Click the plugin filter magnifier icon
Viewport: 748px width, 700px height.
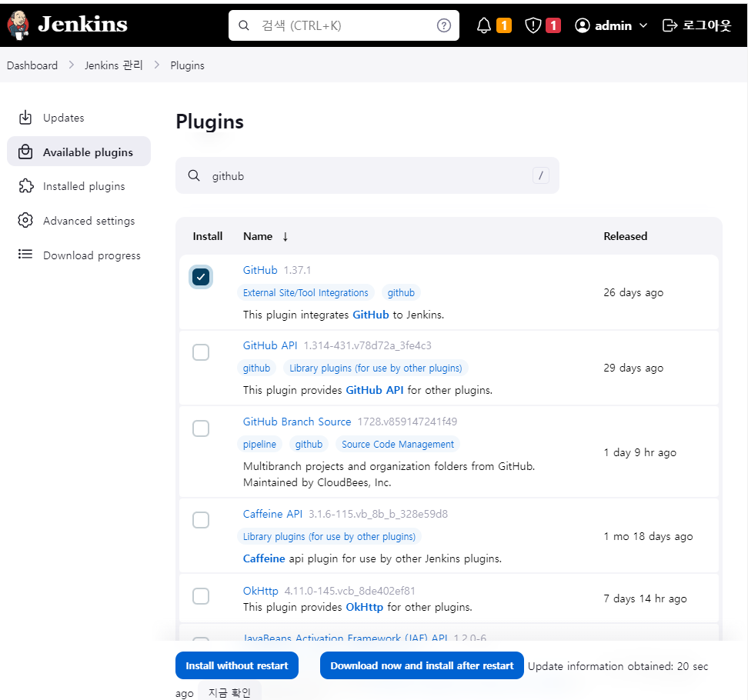click(194, 175)
